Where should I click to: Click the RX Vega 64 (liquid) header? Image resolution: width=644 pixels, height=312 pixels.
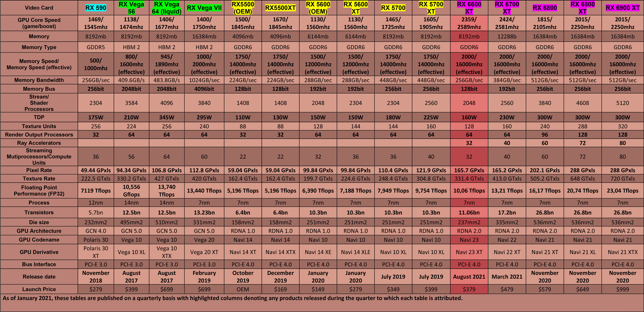pos(167,8)
